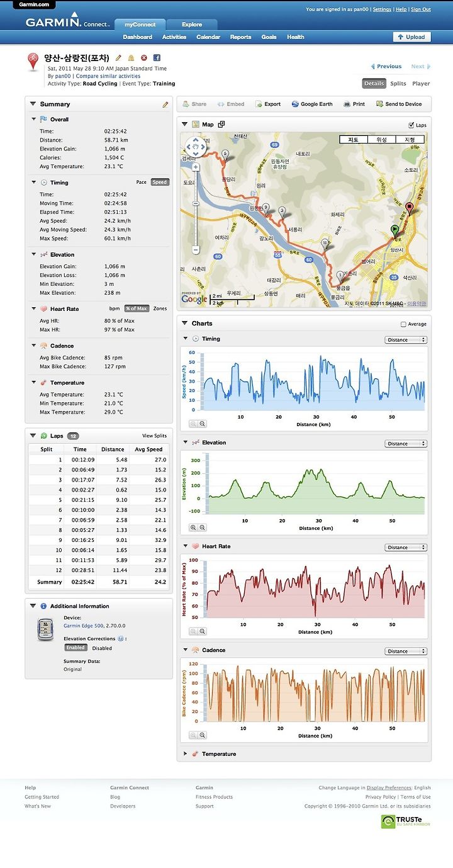Image resolution: width=453 pixels, height=868 pixels.
Task: Click the bell icon beside the activity title
Action: tap(131, 58)
